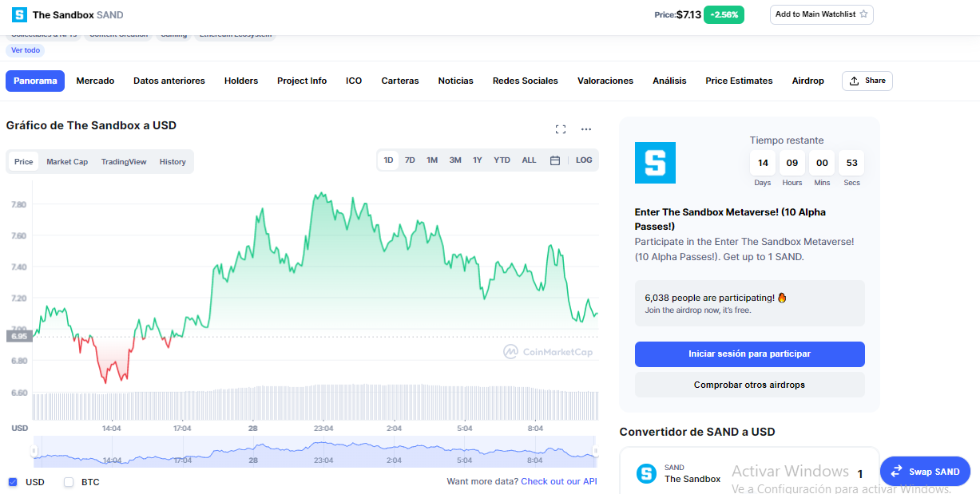Click the airdrop title 'Enter The Sandbox Metaverse!'
The width and height of the screenshot is (980, 494).
click(x=730, y=219)
